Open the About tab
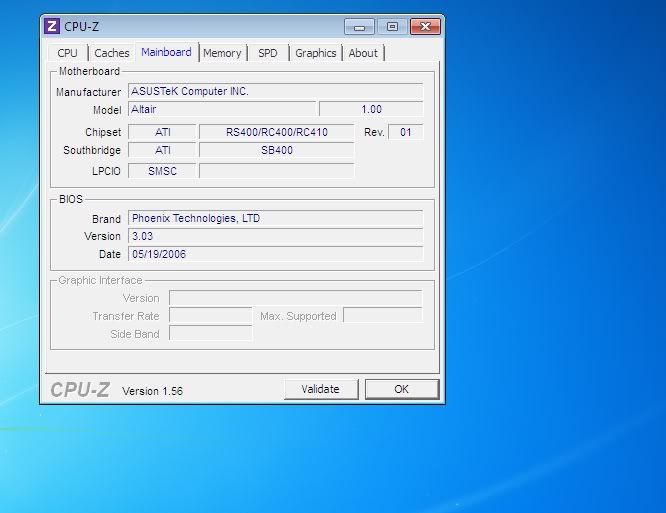The width and height of the screenshot is (666, 513). point(363,53)
